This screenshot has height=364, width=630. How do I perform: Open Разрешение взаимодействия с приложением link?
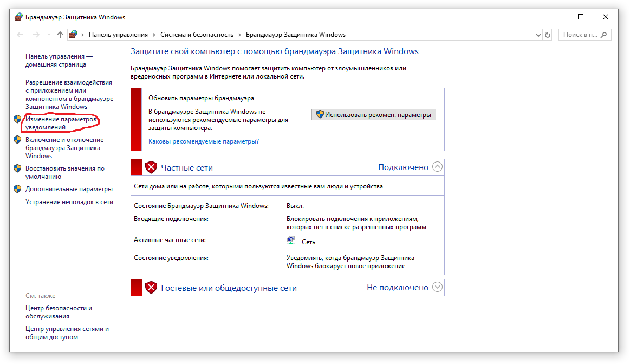click(x=69, y=94)
